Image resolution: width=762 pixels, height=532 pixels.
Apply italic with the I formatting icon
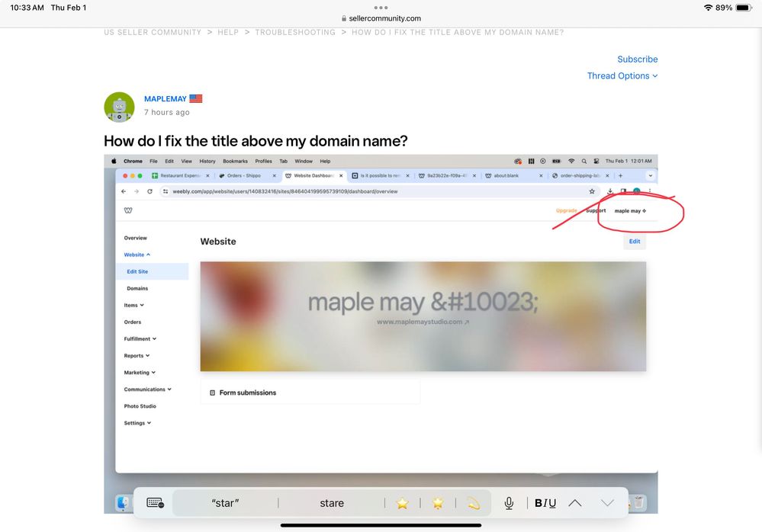545,503
